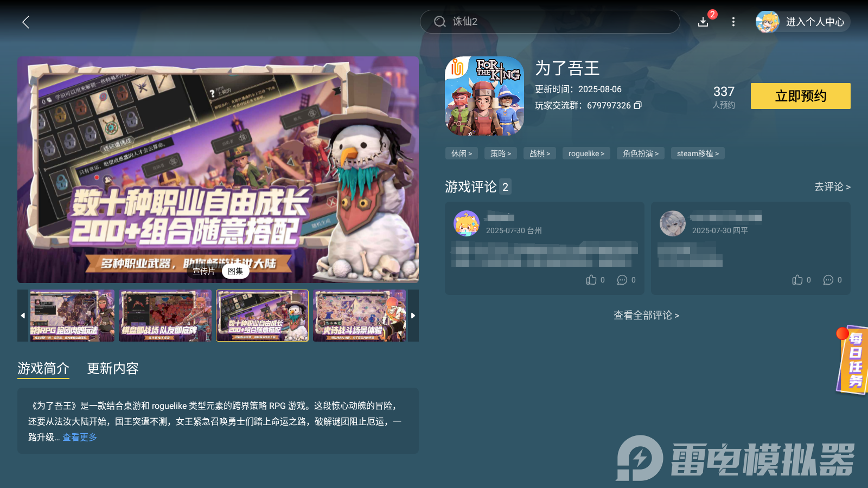868x488 pixels.
Task: Click 进入个人中心 to open profile
Action: (815, 22)
